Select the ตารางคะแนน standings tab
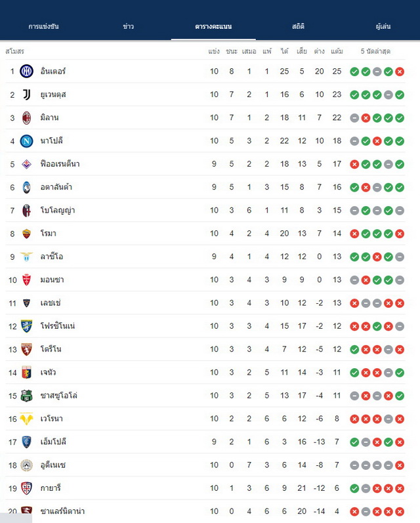The width and height of the screenshot is (420, 523). [213, 26]
